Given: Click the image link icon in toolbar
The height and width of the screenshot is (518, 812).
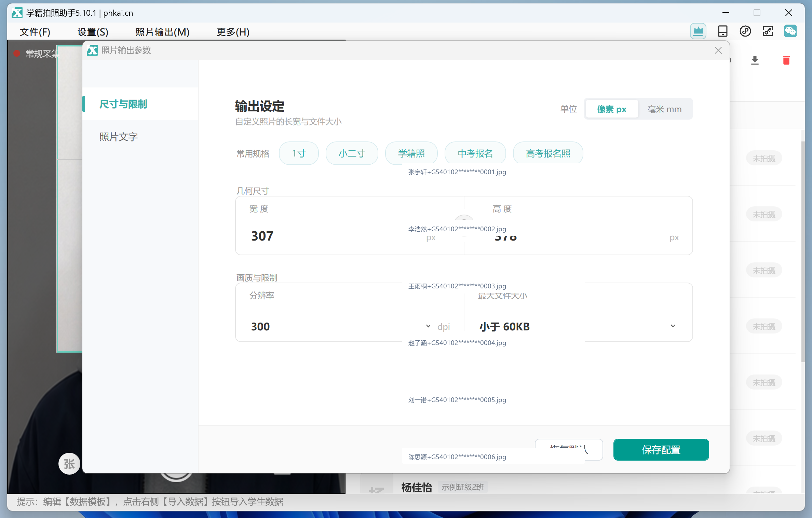Looking at the screenshot, I should (x=768, y=31).
